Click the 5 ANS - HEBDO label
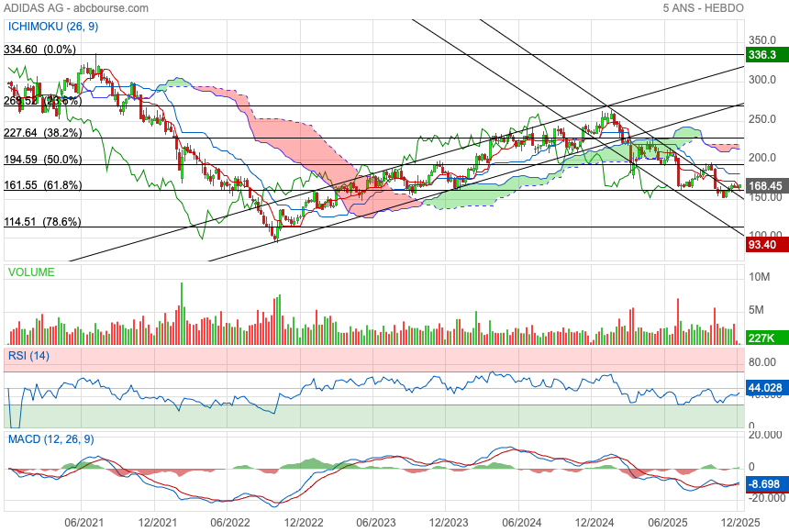Screen dimensions: 789x532 click(x=703, y=8)
